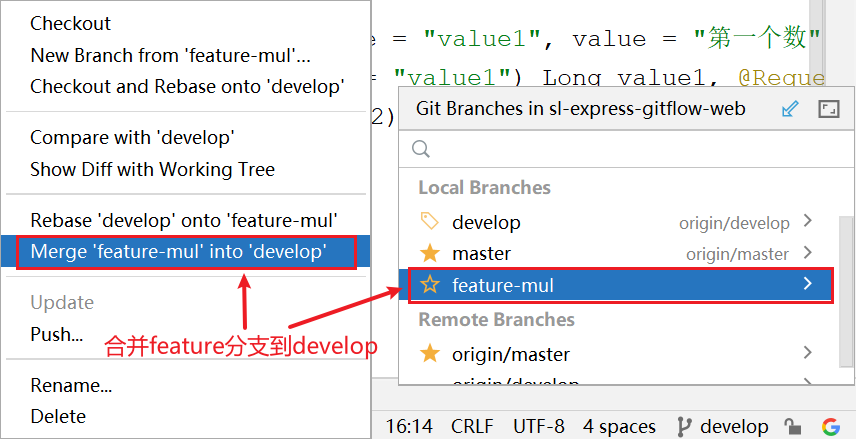The image size is (856, 439).
Task: Select Checkout and Rebase onto 'develop'
Action: point(187,87)
